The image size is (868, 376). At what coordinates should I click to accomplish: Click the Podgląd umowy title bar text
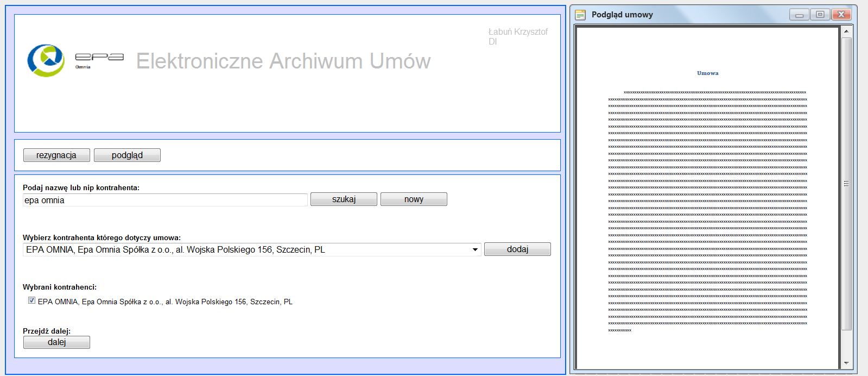click(622, 15)
